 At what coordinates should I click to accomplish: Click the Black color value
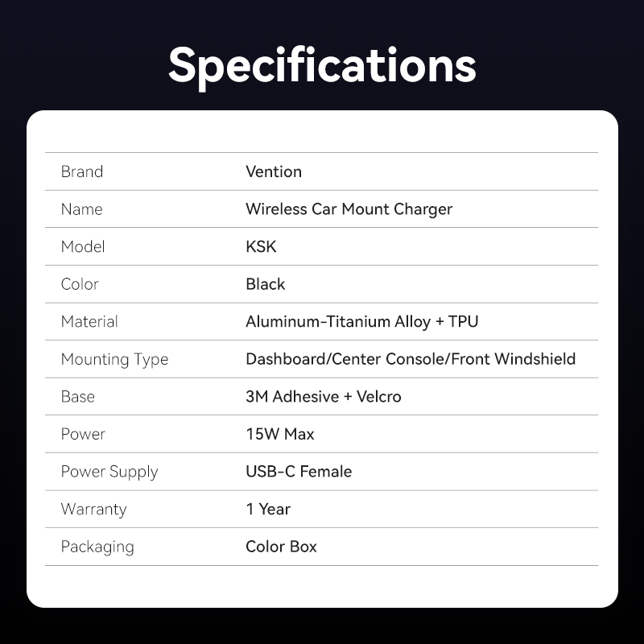(x=266, y=284)
